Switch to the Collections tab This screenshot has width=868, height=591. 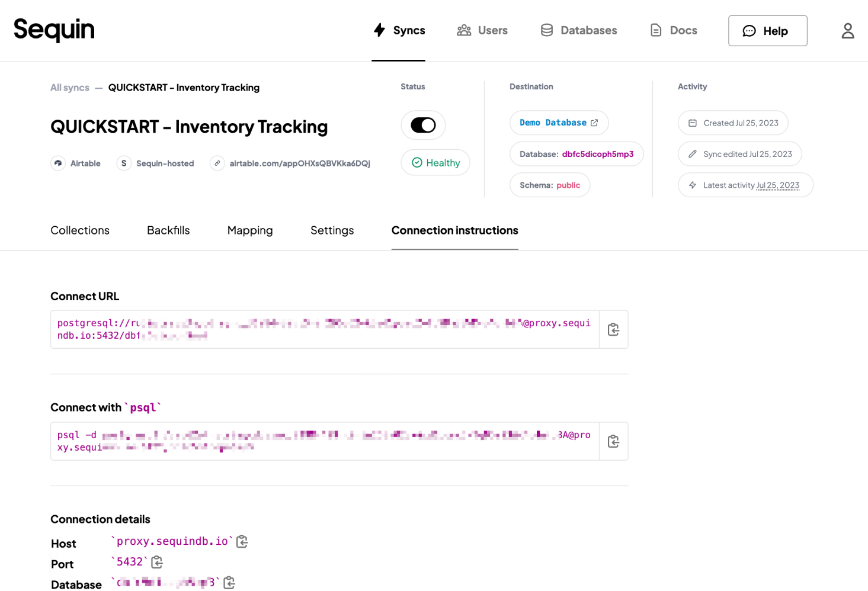(x=80, y=230)
